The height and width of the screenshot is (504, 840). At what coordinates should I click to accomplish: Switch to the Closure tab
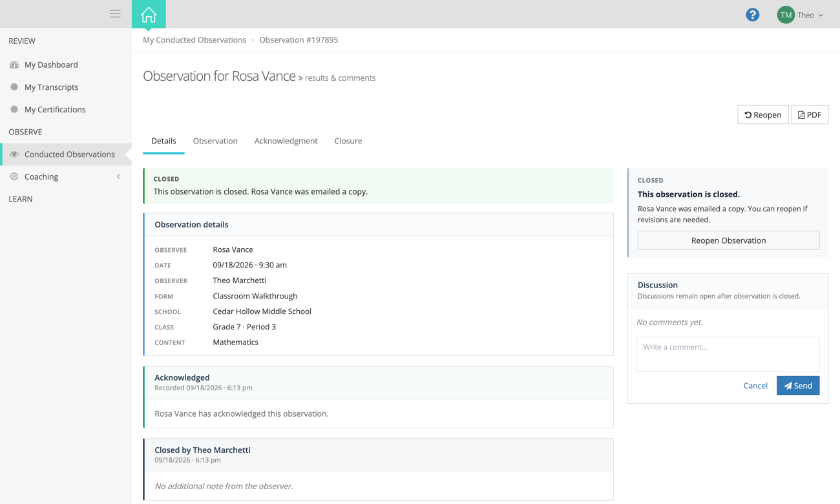[x=348, y=141]
